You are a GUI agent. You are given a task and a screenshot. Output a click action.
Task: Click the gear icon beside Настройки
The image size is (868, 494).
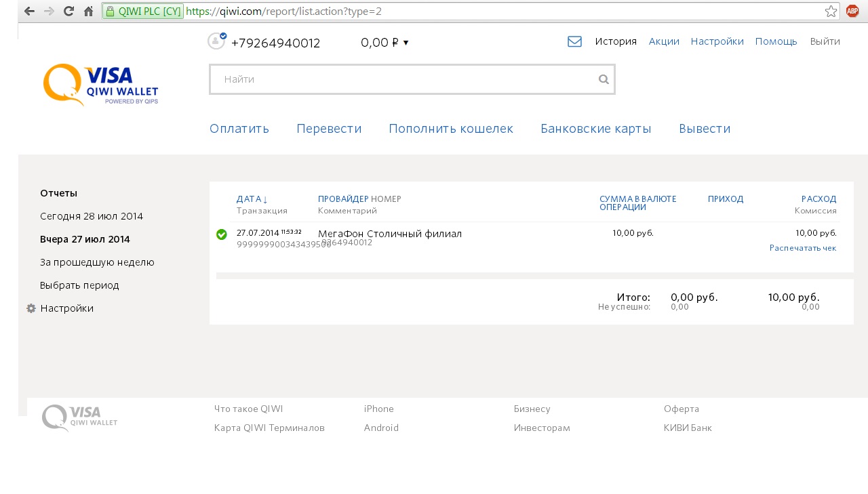tap(31, 308)
